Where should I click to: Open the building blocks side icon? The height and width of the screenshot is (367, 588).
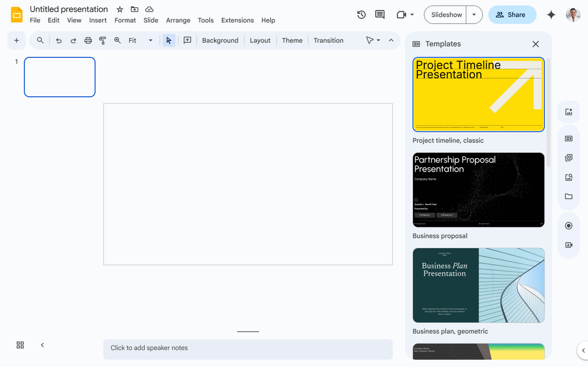coord(569,158)
